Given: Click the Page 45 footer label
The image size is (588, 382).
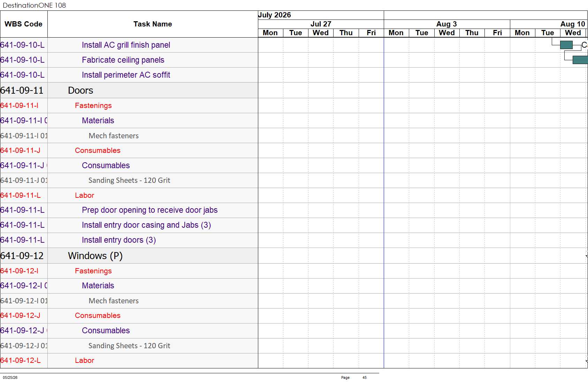Looking at the screenshot, I should click(354, 377).
